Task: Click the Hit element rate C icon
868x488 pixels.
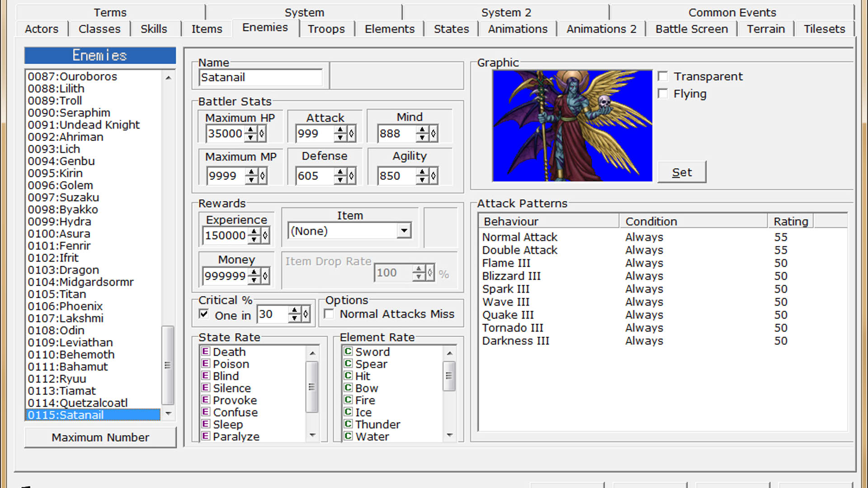Action: click(x=348, y=376)
